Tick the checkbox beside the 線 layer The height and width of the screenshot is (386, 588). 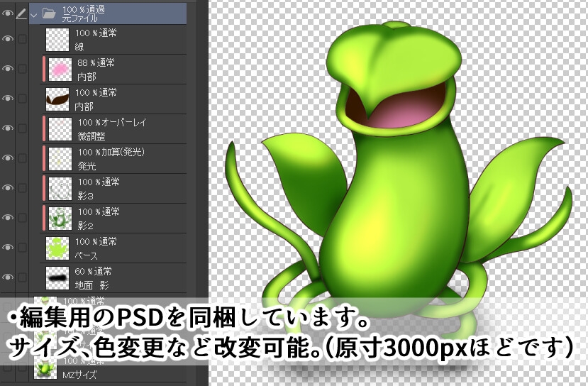[22, 38]
